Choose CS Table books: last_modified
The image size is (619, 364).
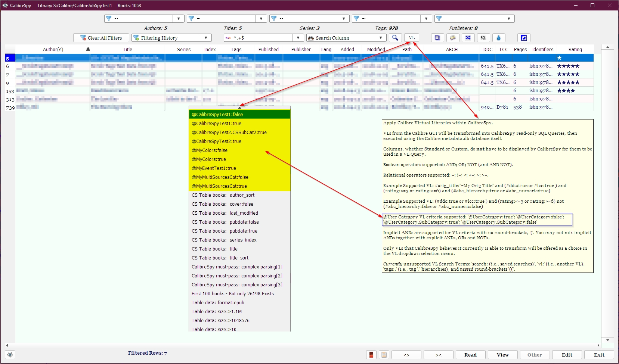(x=240, y=213)
